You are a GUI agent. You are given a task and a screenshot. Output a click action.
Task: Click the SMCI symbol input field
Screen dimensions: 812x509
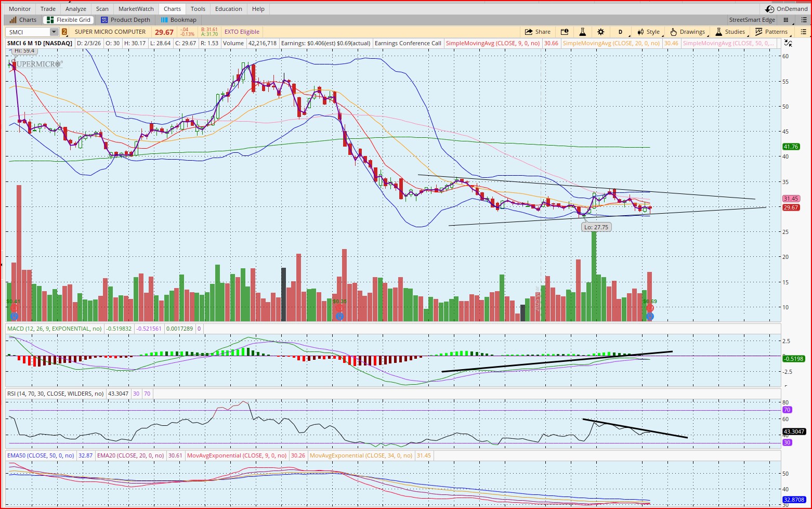(x=28, y=32)
